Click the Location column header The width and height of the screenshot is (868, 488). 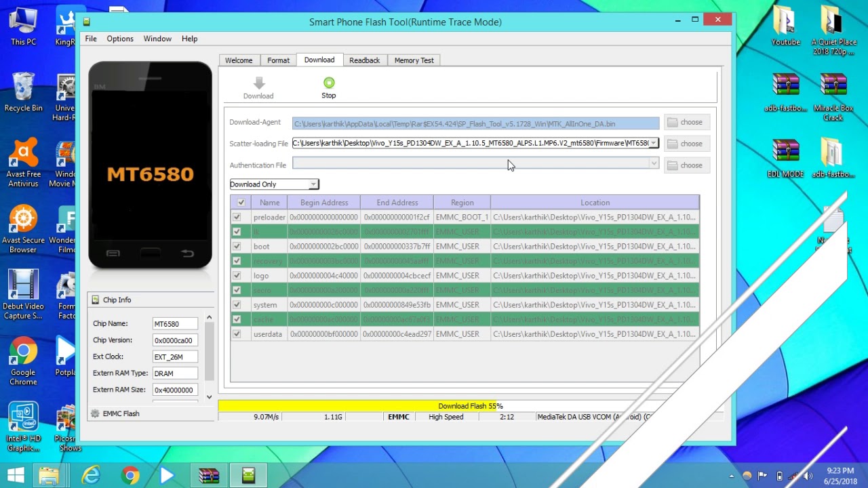pyautogui.click(x=595, y=203)
